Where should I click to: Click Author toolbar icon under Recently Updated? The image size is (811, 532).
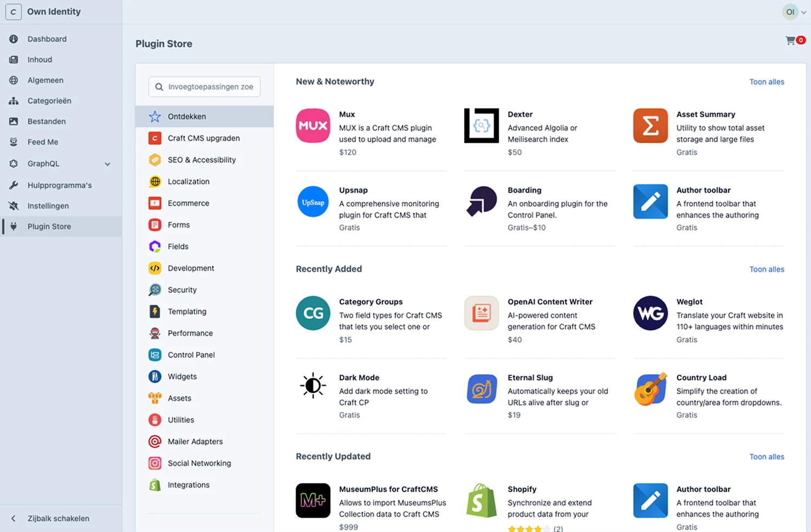click(650, 501)
